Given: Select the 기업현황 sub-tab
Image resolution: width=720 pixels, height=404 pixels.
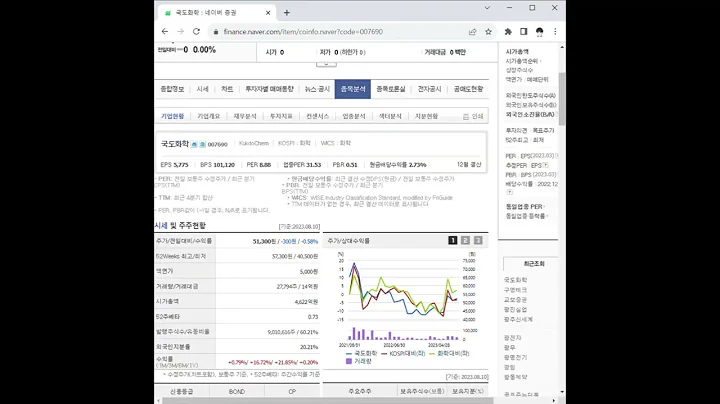Looking at the screenshot, I should click(172, 117).
